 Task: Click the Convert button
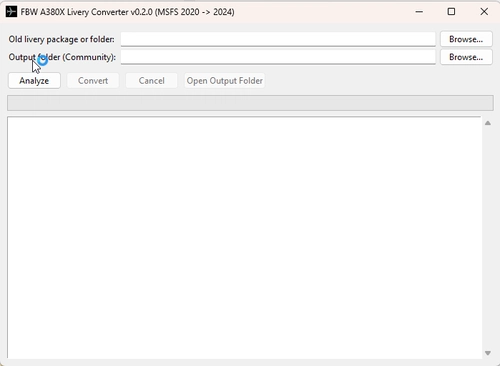93,81
